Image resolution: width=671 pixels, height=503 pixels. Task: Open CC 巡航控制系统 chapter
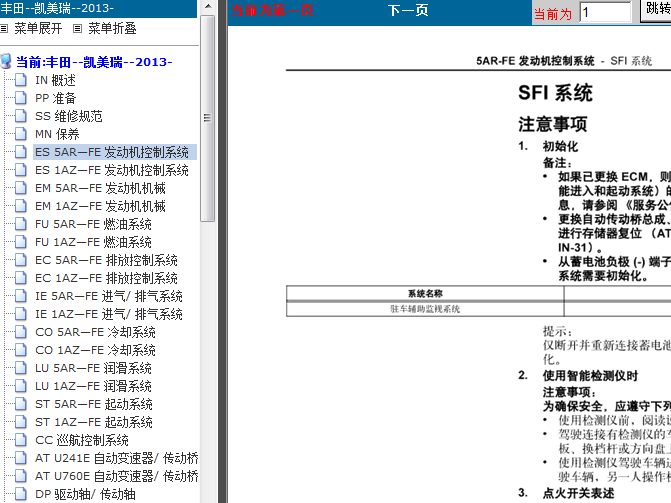pos(82,440)
